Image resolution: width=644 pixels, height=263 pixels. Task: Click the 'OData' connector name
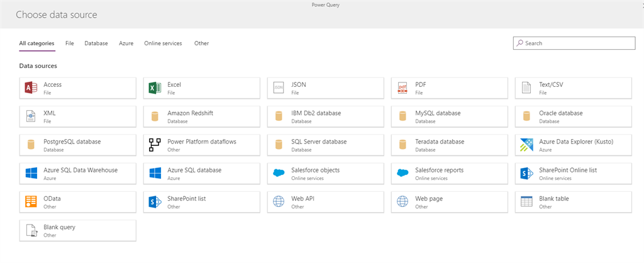click(52, 198)
